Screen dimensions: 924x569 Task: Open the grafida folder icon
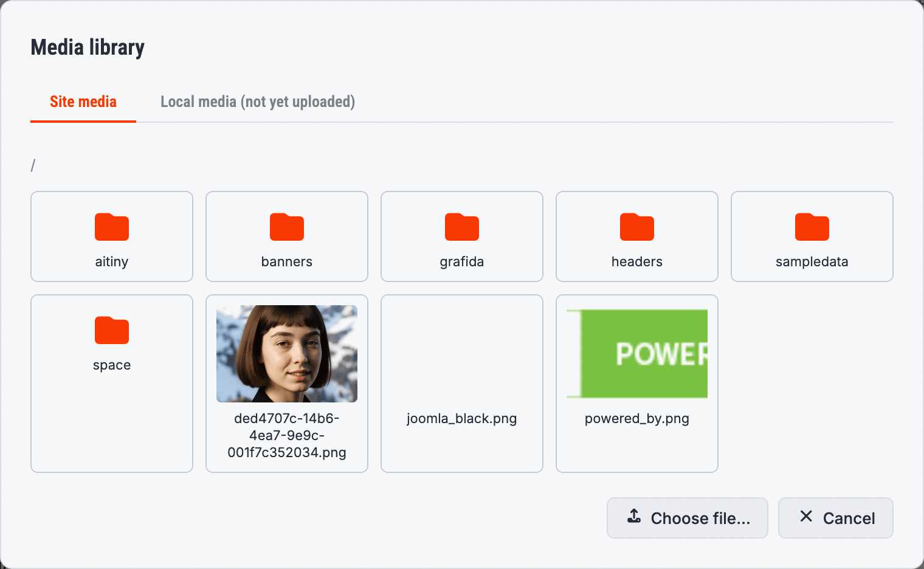click(462, 227)
